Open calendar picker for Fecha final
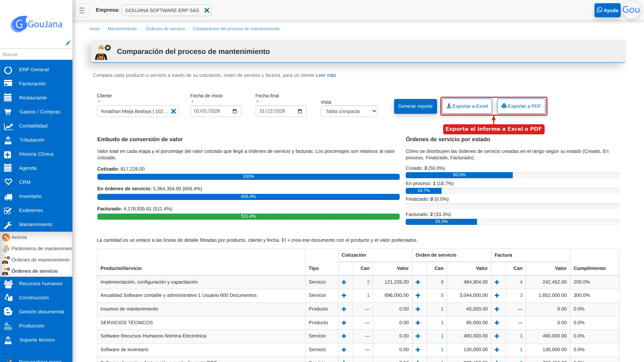 [x=300, y=111]
